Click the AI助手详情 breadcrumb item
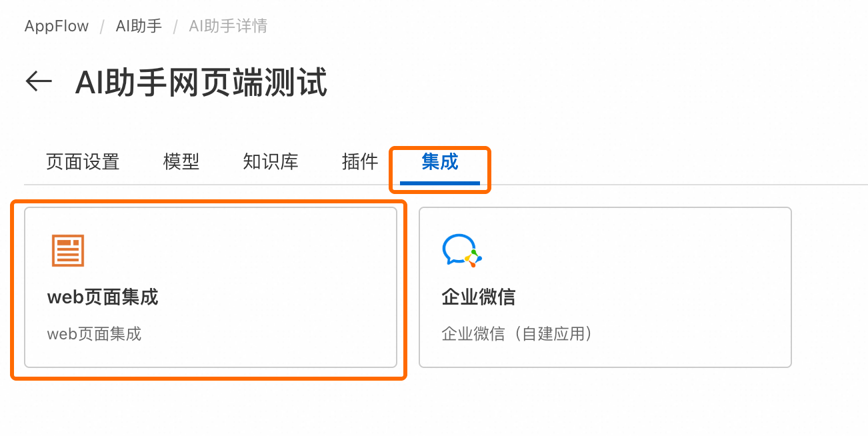This screenshot has height=436, width=868. pos(228,27)
